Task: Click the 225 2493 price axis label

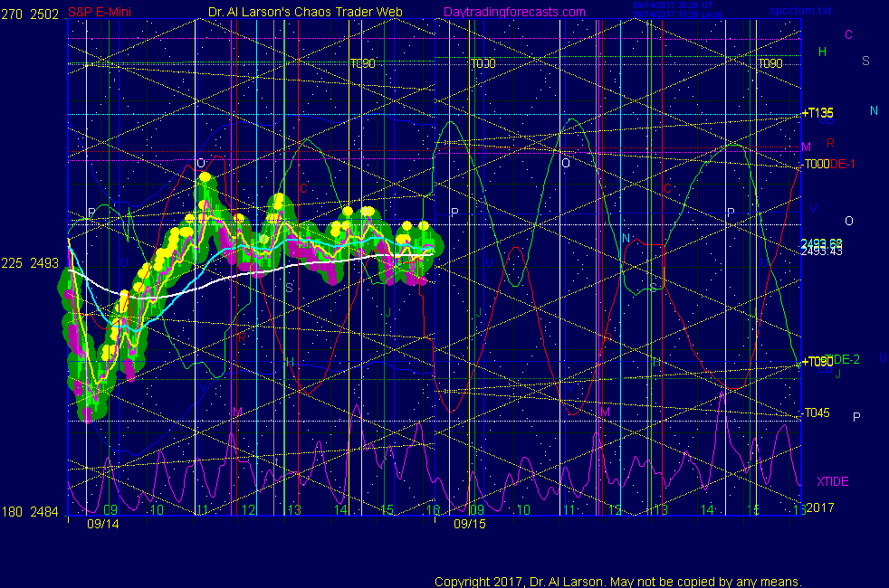Action: (x=30, y=263)
